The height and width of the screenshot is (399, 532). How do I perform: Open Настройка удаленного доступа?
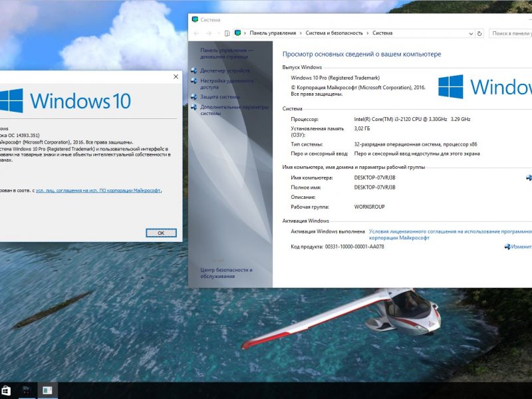pyautogui.click(x=227, y=84)
